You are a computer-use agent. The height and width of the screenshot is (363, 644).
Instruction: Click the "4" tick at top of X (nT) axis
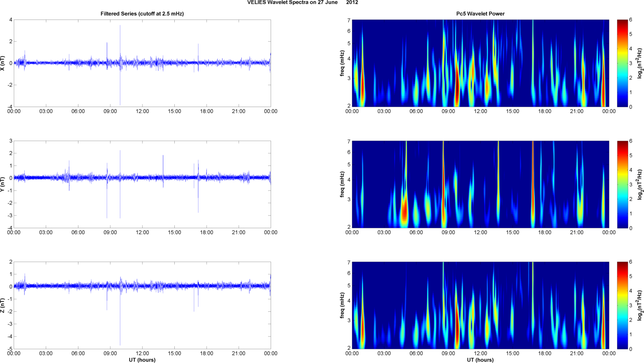point(11,20)
